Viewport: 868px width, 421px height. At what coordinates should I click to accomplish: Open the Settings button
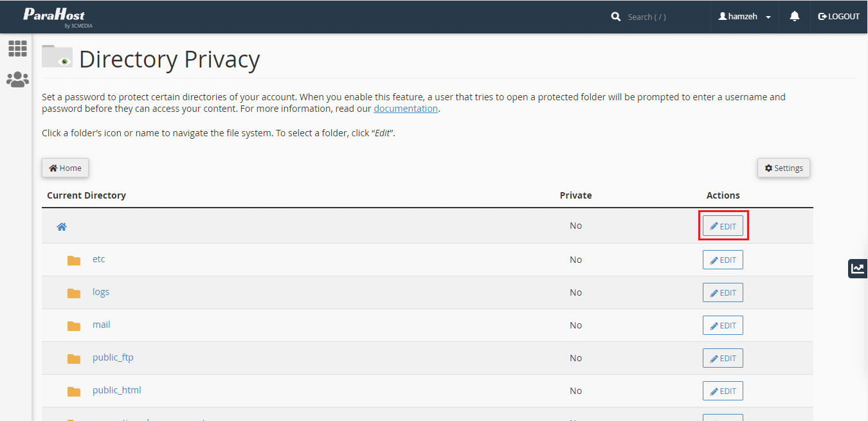(783, 168)
